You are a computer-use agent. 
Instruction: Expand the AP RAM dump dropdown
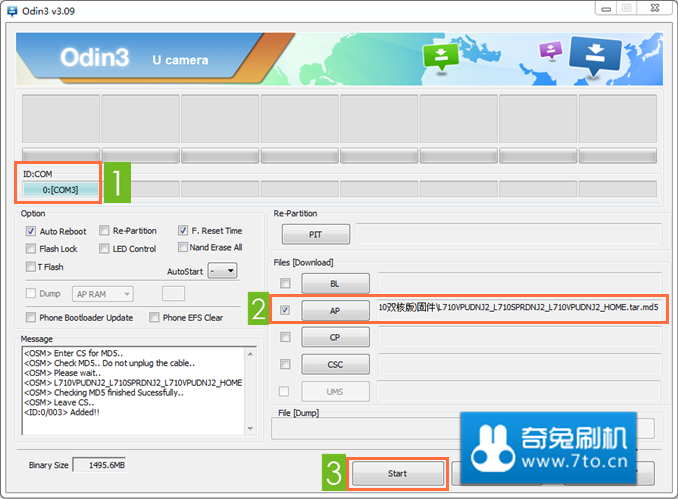pyautogui.click(x=103, y=294)
